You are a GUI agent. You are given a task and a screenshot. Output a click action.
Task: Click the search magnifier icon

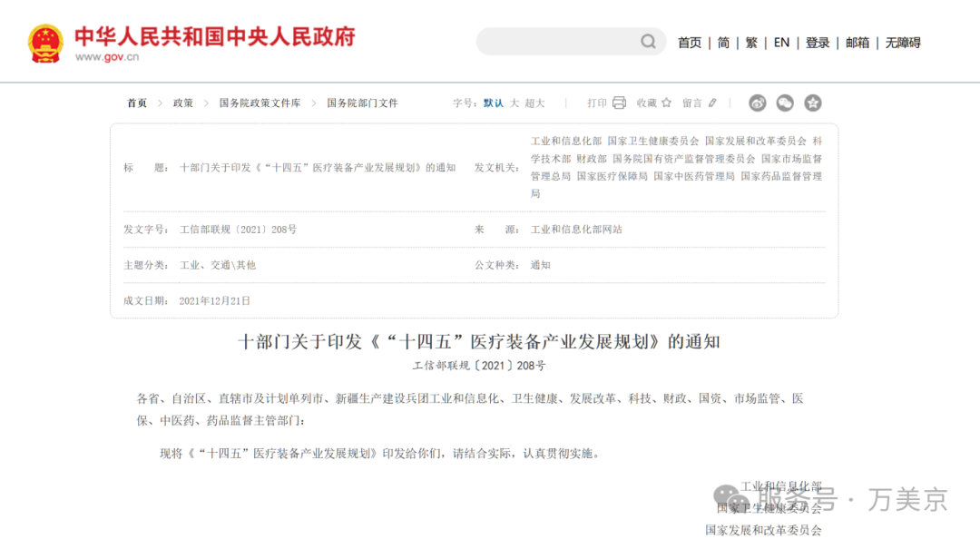point(647,41)
